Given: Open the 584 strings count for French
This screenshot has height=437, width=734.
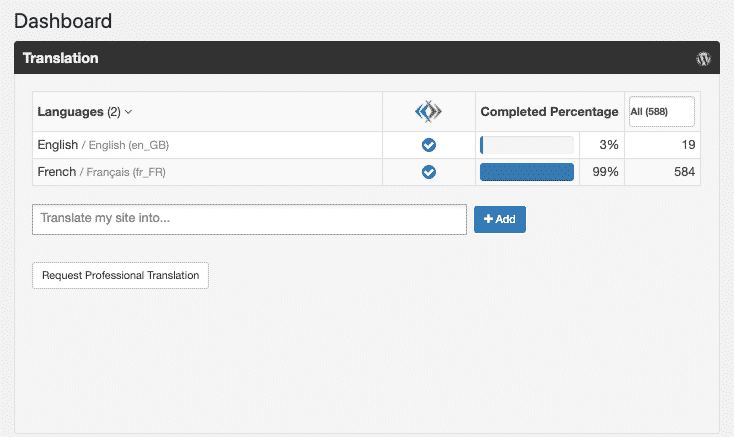Looking at the screenshot, I should point(684,172).
